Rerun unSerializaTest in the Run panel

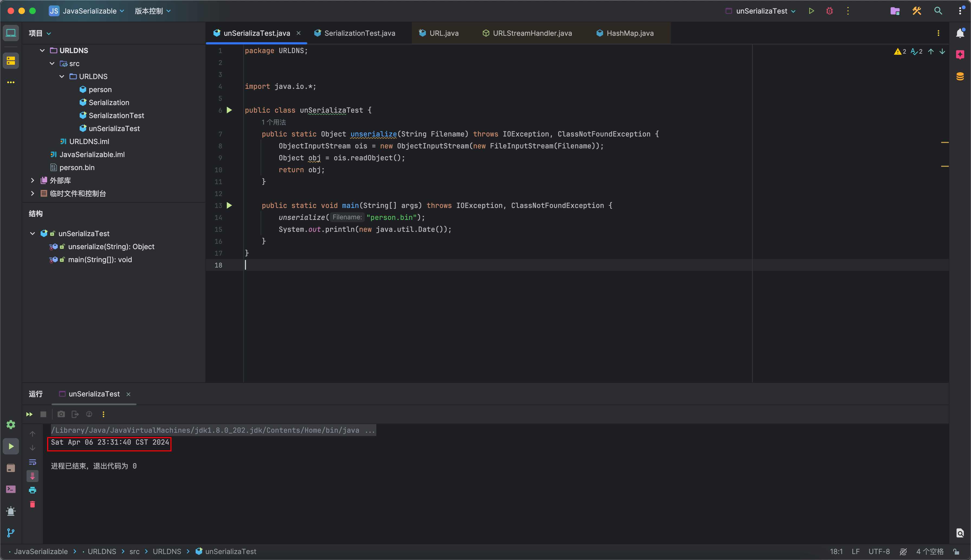tap(29, 414)
